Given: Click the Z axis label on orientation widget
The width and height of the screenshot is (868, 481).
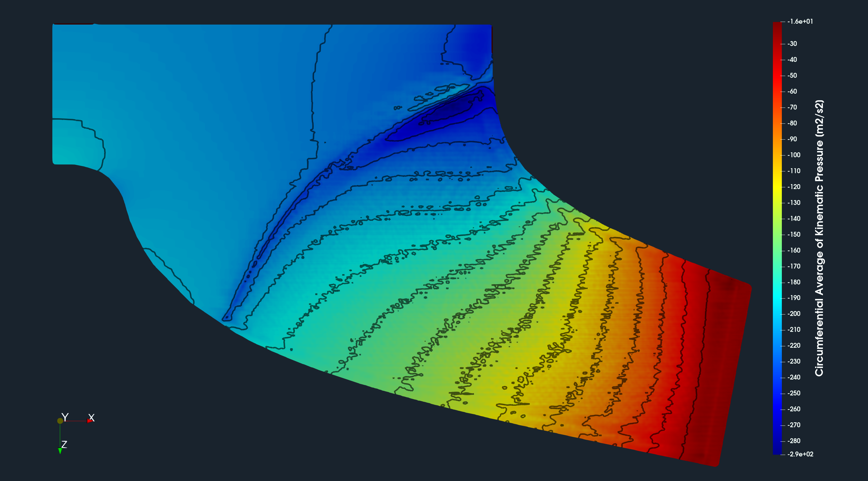Looking at the screenshot, I should point(64,444).
